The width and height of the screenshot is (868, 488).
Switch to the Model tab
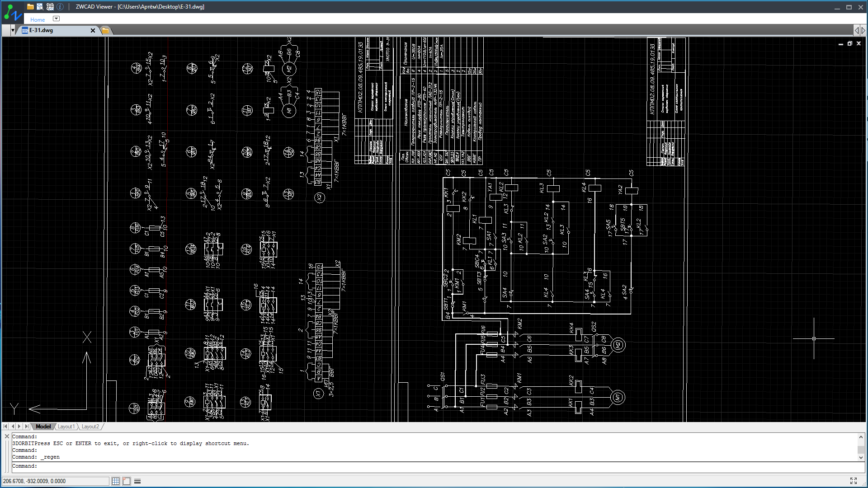[43, 427]
